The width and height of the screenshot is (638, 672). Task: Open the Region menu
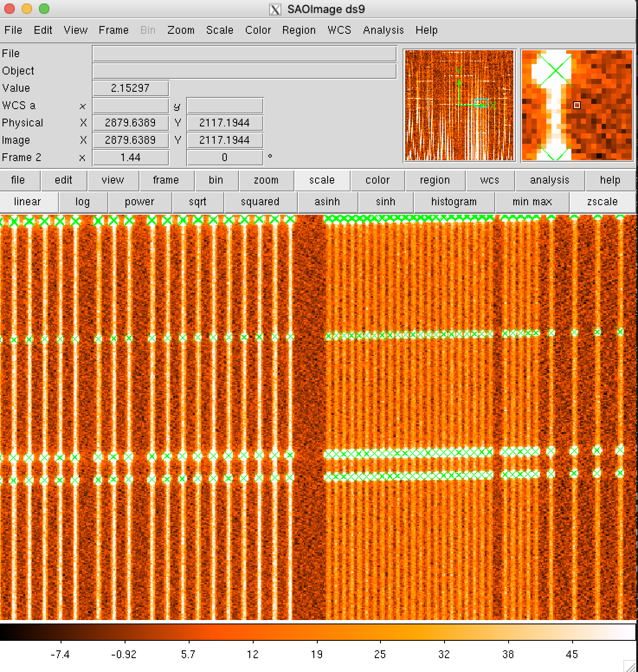[299, 30]
